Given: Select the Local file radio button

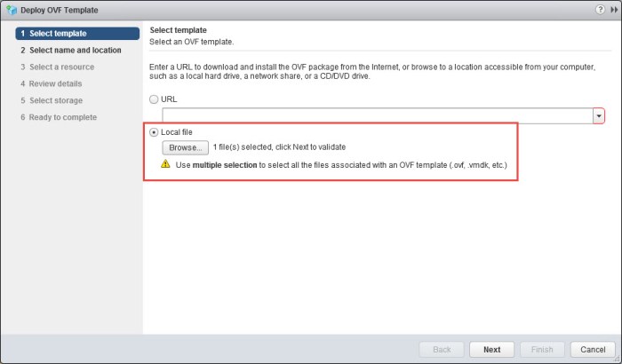Looking at the screenshot, I should click(x=155, y=132).
